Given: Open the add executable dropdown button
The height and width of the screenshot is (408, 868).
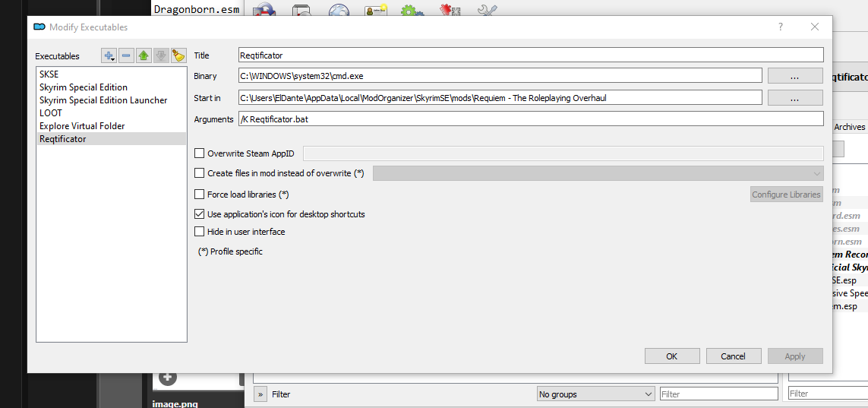Looking at the screenshot, I should click(x=109, y=55).
